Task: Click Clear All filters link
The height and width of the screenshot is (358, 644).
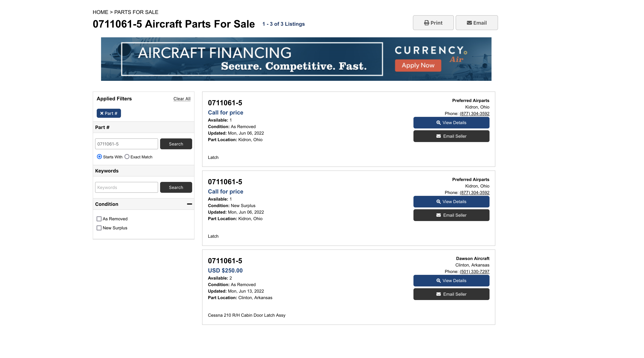Action: click(x=182, y=99)
